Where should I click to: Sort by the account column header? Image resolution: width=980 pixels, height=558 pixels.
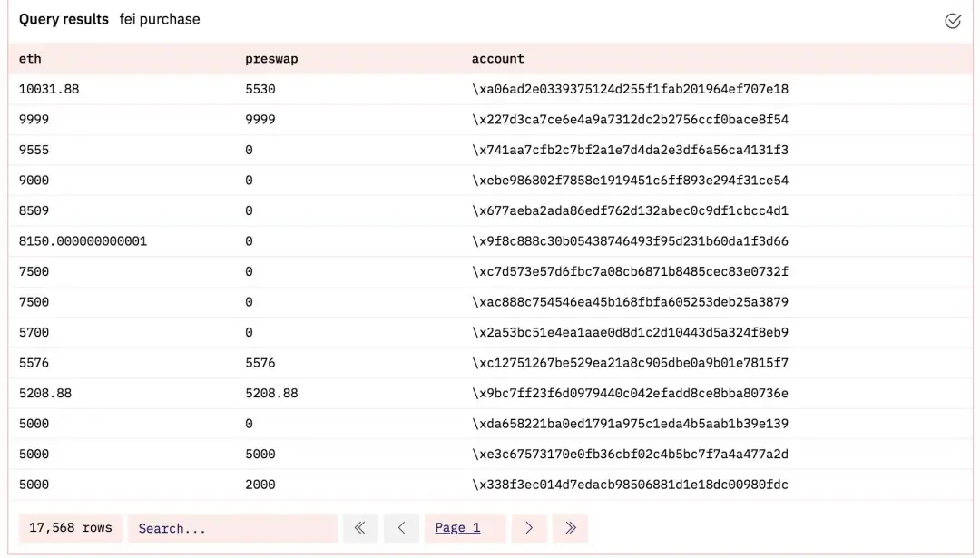tap(497, 59)
